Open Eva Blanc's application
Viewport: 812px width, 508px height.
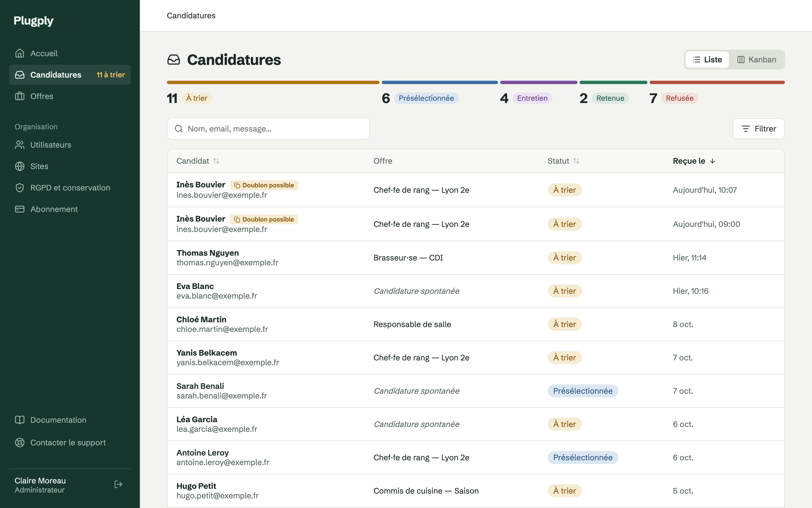click(476, 291)
